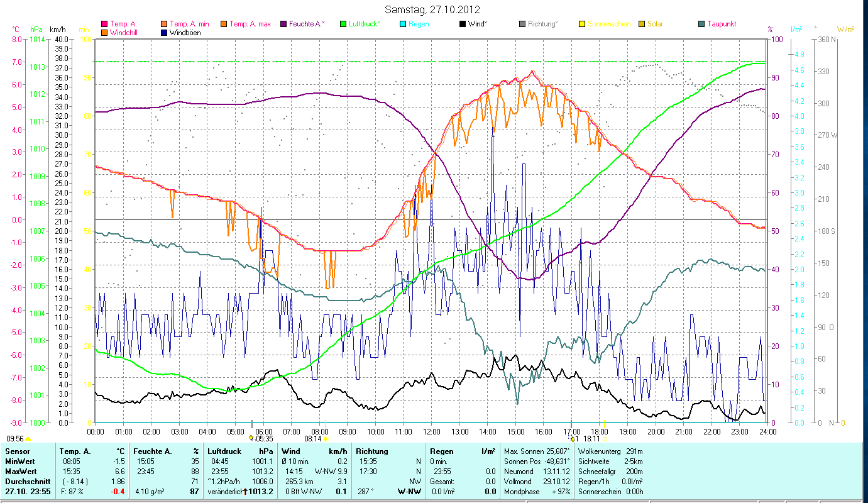Click the 'Neumond 13.11.12' entry

pyautogui.click(x=537, y=472)
